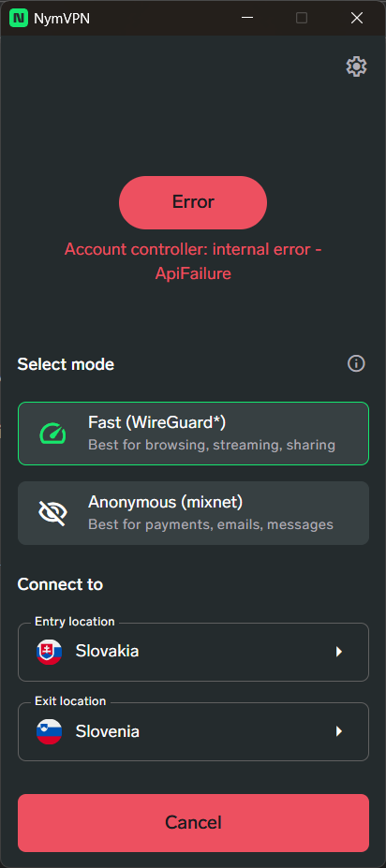
Task: Click the Slovenia flag icon
Action: (x=50, y=731)
